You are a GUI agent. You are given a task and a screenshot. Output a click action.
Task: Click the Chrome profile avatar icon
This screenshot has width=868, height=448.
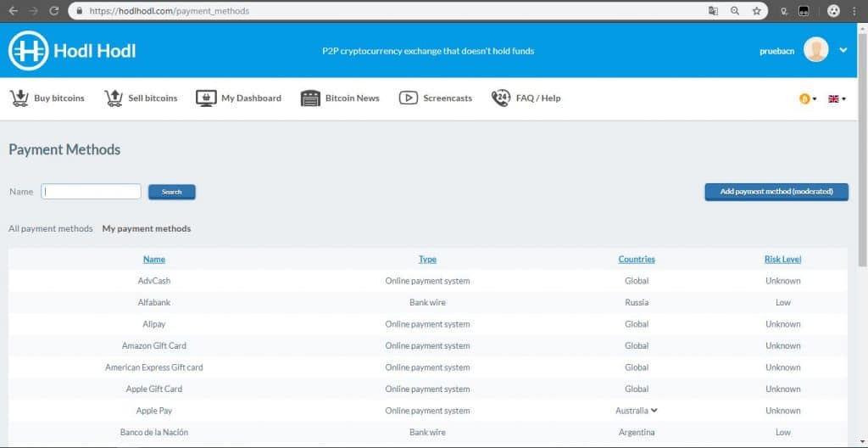point(833,10)
